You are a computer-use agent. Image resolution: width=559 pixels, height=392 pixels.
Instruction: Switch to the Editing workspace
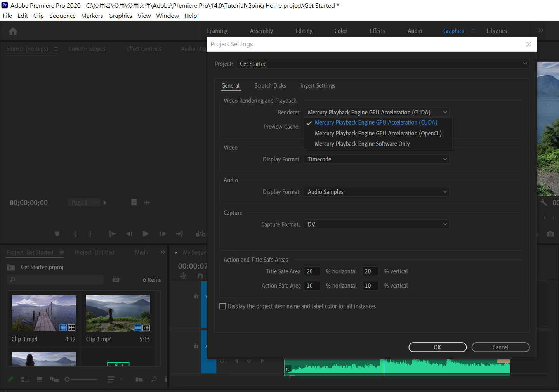pyautogui.click(x=304, y=31)
